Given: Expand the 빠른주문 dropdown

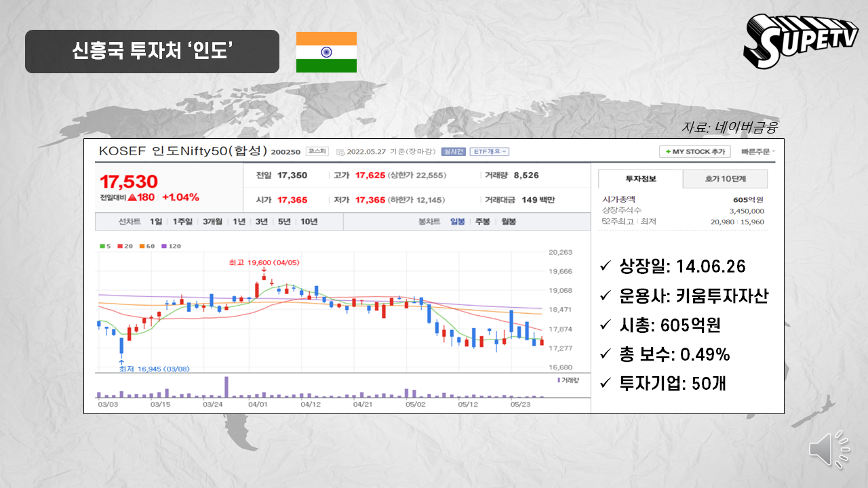Looking at the screenshot, I should [759, 152].
